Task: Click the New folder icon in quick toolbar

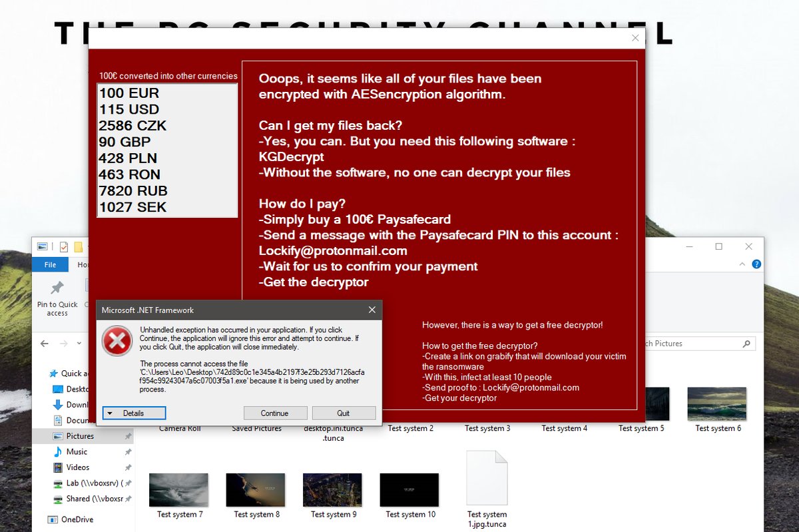Action: [79, 247]
